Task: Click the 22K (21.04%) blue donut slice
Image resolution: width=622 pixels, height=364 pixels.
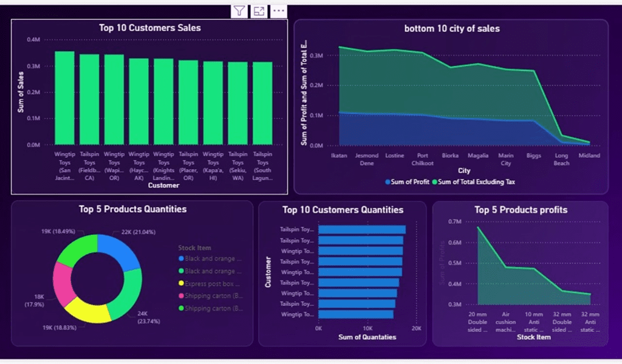Action: [x=119, y=251]
